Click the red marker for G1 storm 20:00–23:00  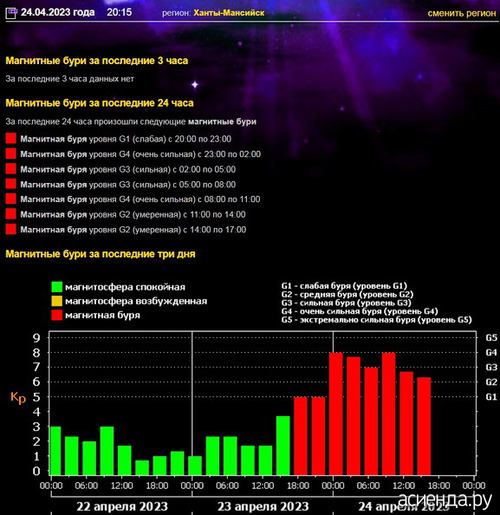11,139
